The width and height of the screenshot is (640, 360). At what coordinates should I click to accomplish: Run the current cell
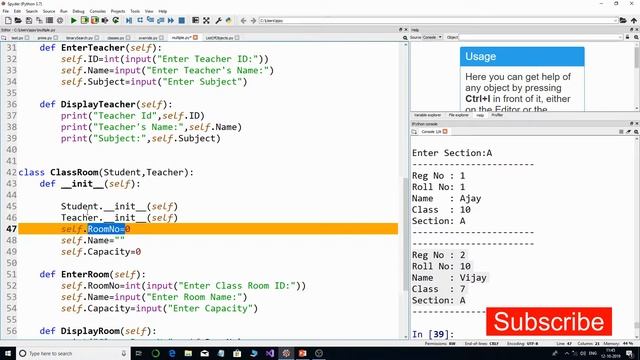click(x=84, y=20)
